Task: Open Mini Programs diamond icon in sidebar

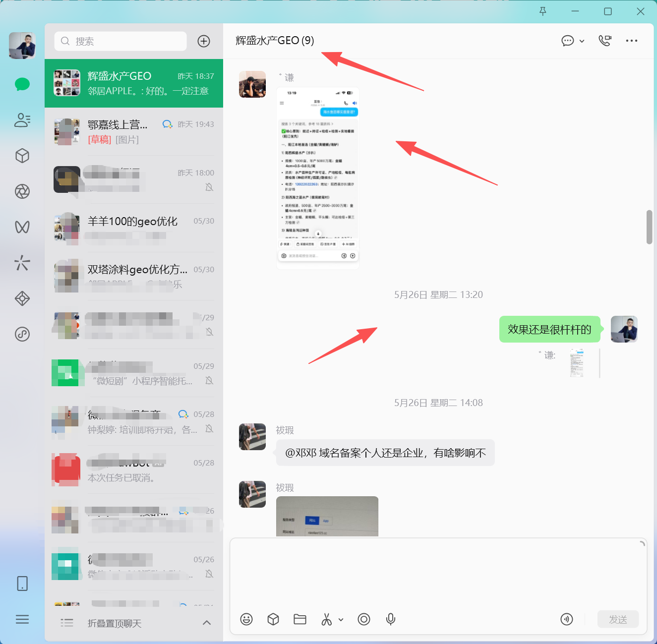Action: pos(22,298)
